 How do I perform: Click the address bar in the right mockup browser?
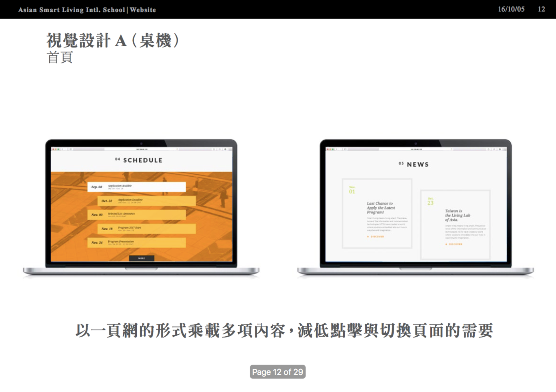pyautogui.click(x=416, y=149)
